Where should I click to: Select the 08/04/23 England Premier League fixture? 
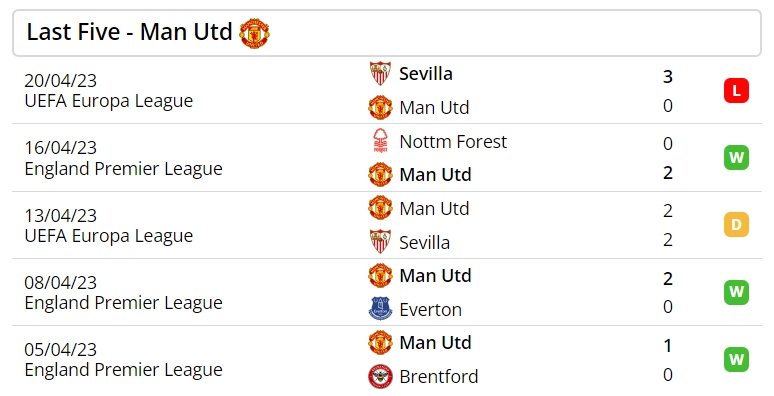click(387, 292)
